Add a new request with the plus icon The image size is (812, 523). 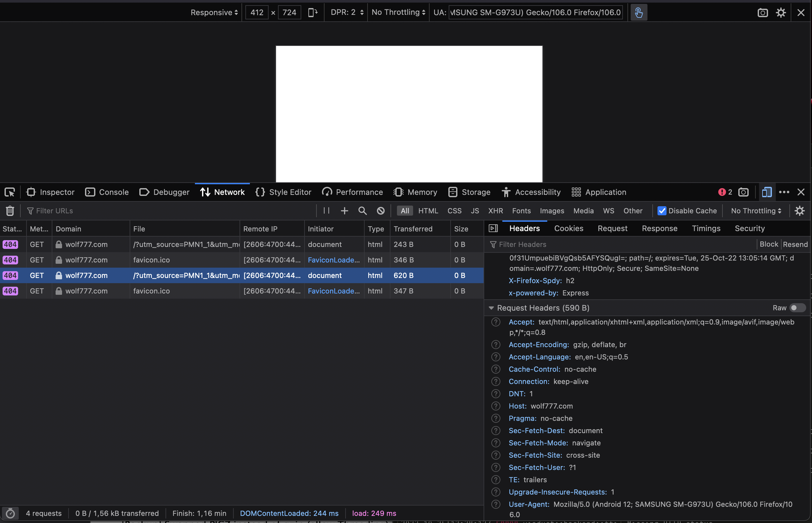point(344,211)
